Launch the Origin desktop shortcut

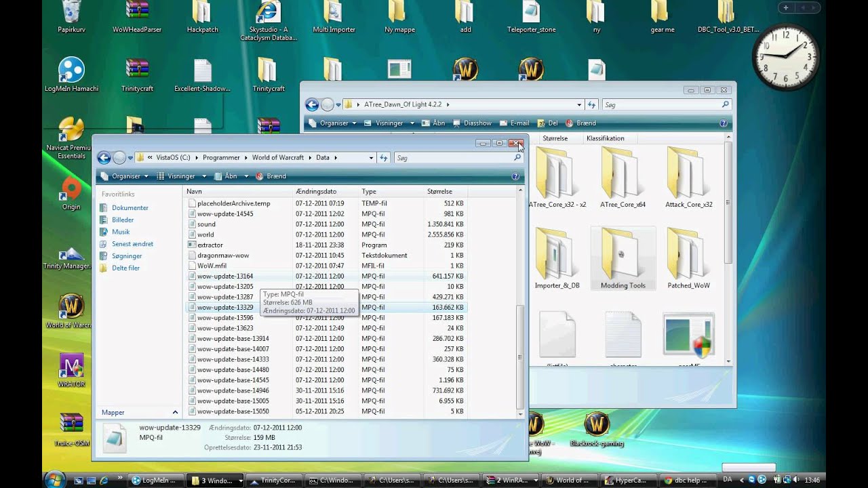point(71,195)
